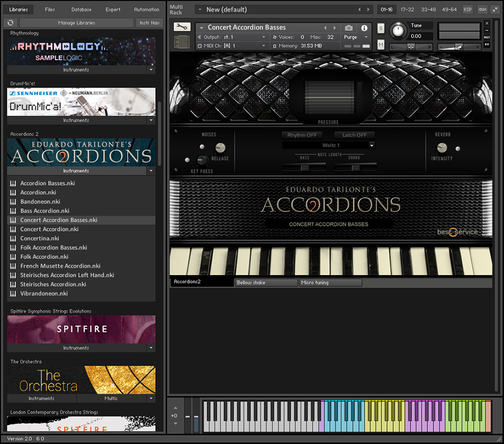This screenshot has height=444, width=504.
Task: Open the Spitfire Symphonic Strings options dropdown
Action: tap(151, 348)
